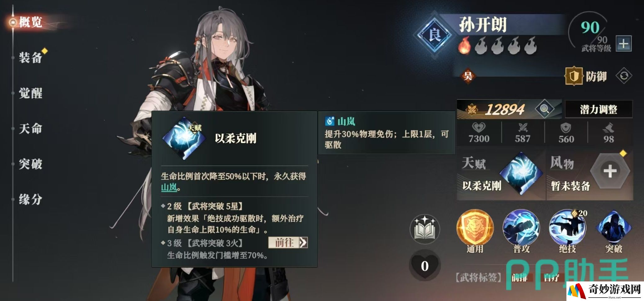Click the 前往 button in the talent popup
Viewport: 644px width, 301px height.
(288, 243)
